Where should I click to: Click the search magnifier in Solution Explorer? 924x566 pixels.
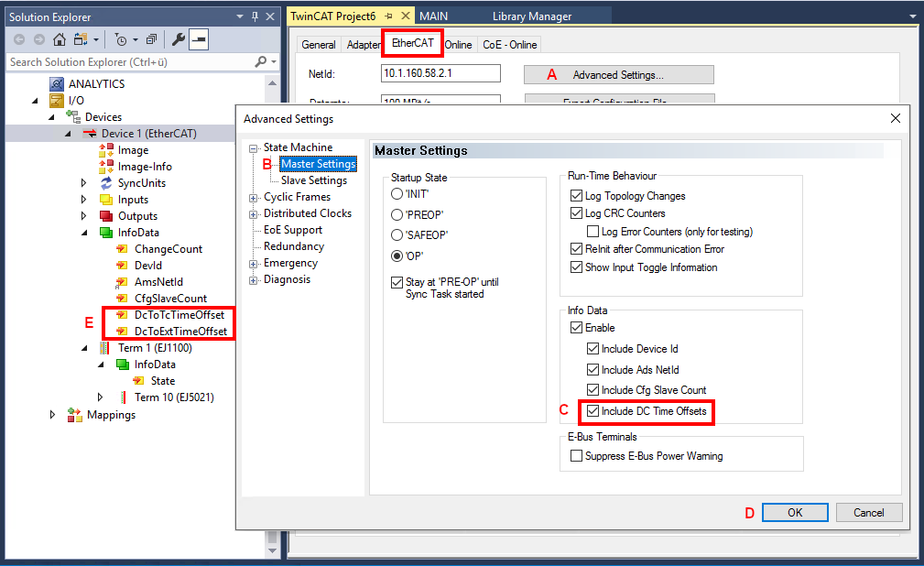[x=260, y=62]
